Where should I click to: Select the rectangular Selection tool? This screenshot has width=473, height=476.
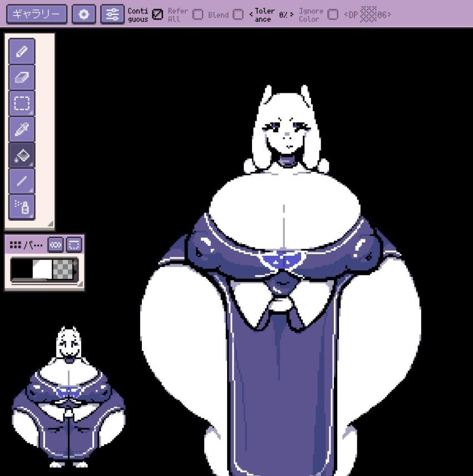22,103
